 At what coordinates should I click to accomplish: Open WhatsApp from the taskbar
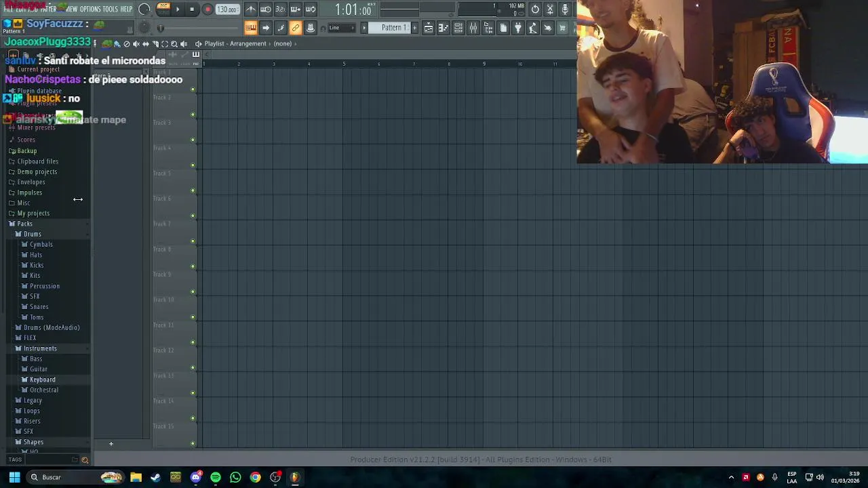coord(235,477)
